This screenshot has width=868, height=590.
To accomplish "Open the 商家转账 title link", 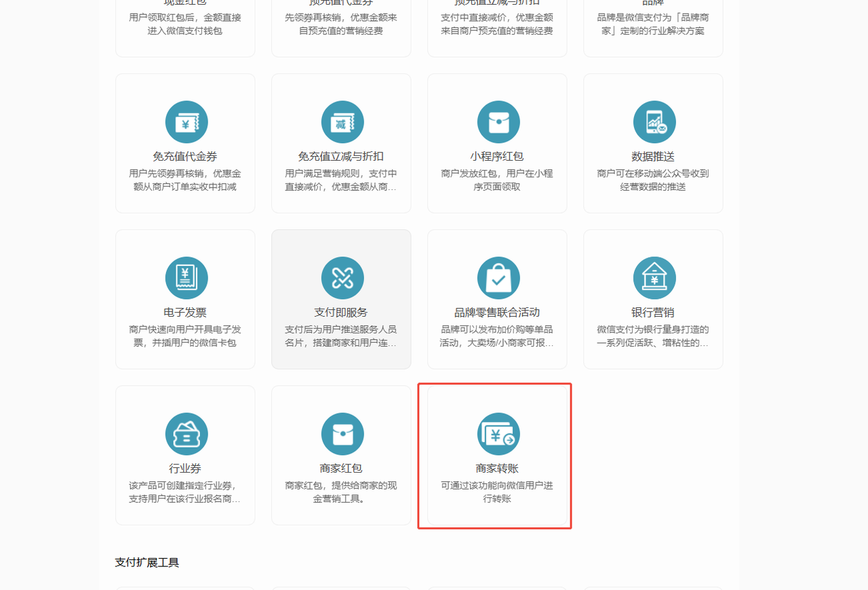I will pyautogui.click(x=497, y=469).
